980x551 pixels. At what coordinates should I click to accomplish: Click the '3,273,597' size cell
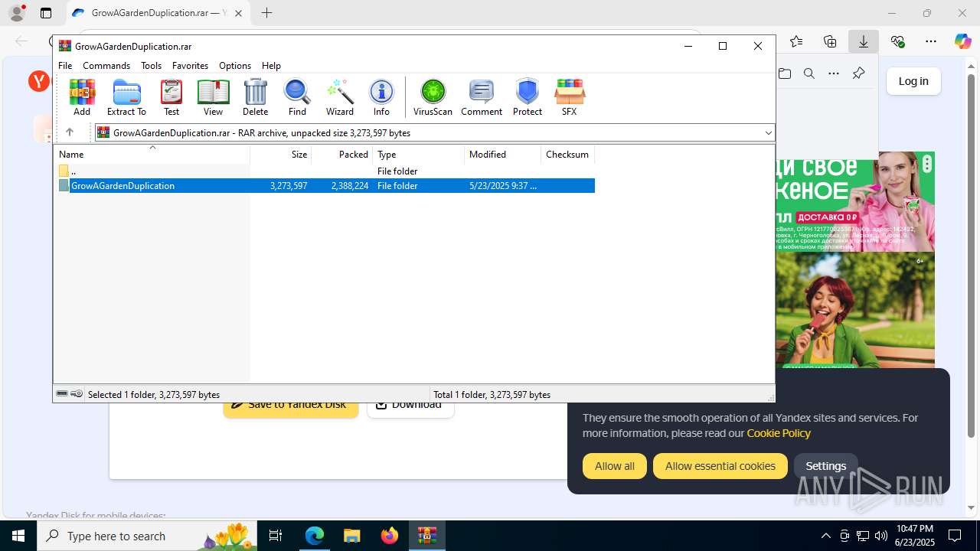[x=289, y=186]
